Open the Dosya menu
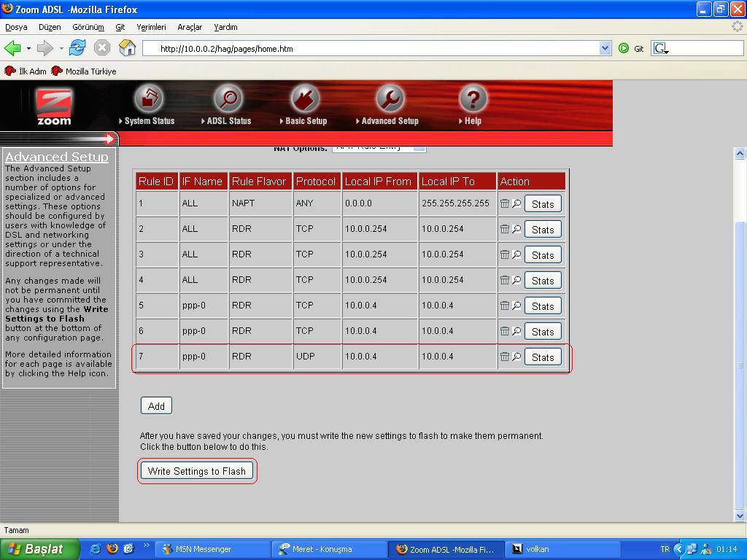Screen dimensions: 747x560 [x=16, y=27]
